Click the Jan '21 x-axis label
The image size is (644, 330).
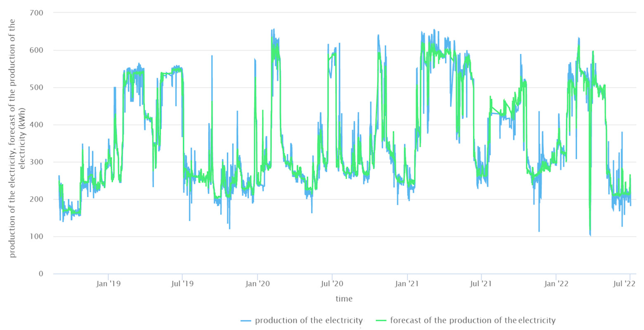(407, 284)
